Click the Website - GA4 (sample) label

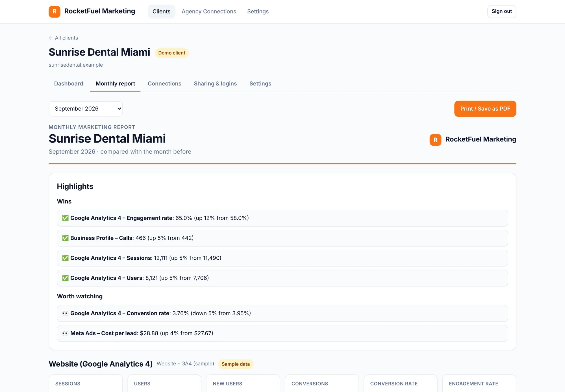click(x=185, y=364)
